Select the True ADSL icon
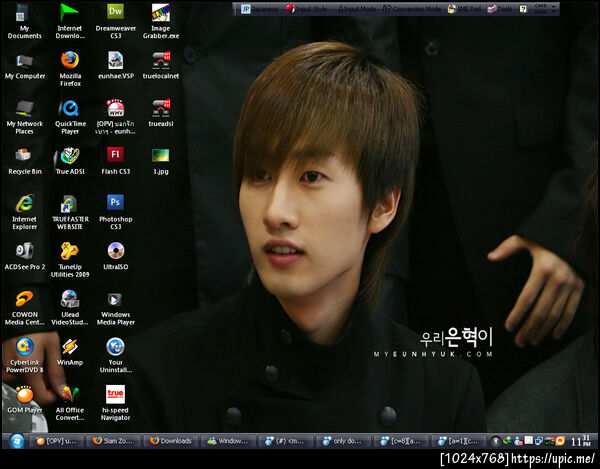The width and height of the screenshot is (600, 469). tap(70, 162)
